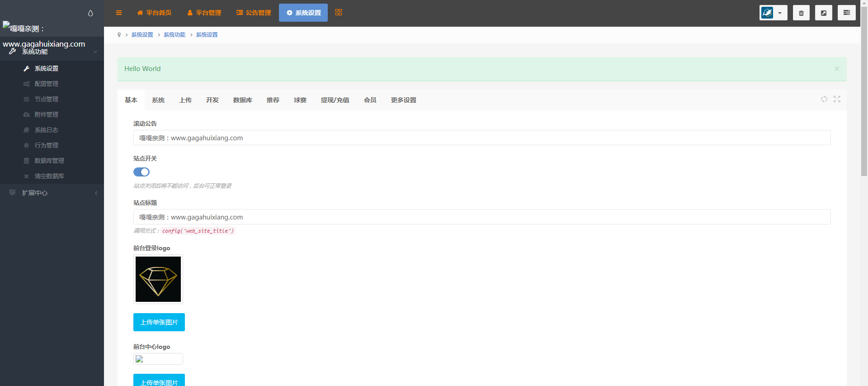The height and width of the screenshot is (386, 868).
Task: Toggle the 站点开关 switch
Action: pos(142,172)
